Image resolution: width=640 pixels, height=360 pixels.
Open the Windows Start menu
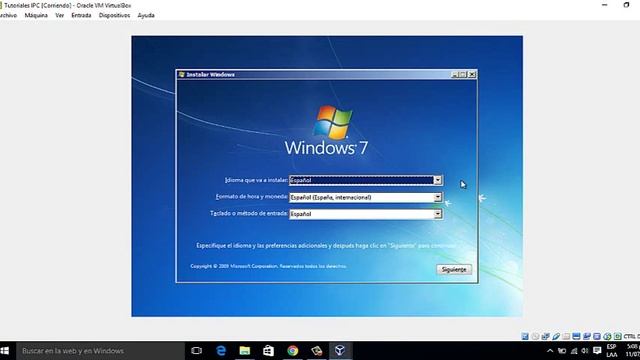coord(5,351)
